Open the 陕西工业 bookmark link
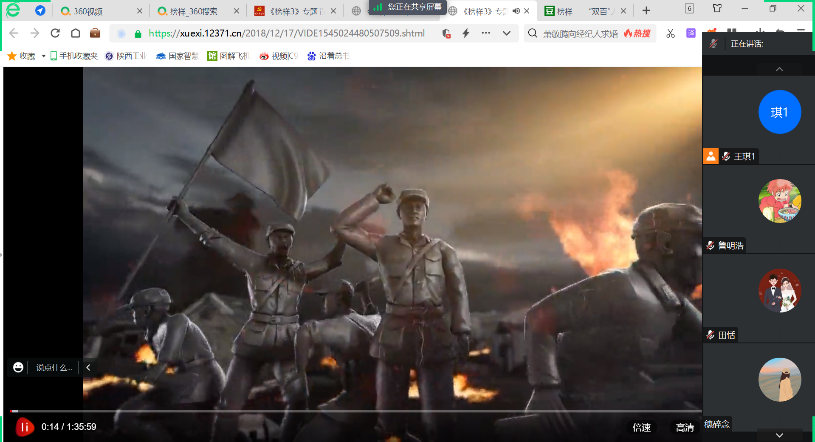Image resolution: width=815 pixels, height=442 pixels. [125, 56]
